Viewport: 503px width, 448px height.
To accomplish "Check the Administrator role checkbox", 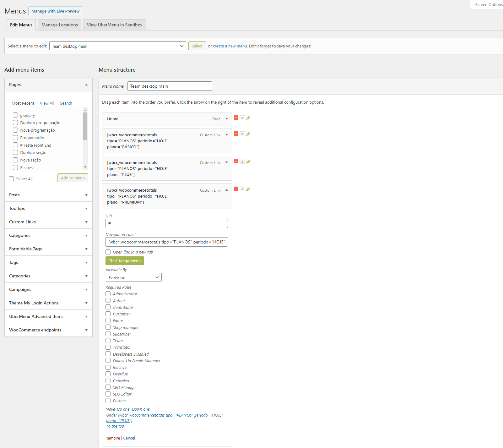I will tap(108, 294).
